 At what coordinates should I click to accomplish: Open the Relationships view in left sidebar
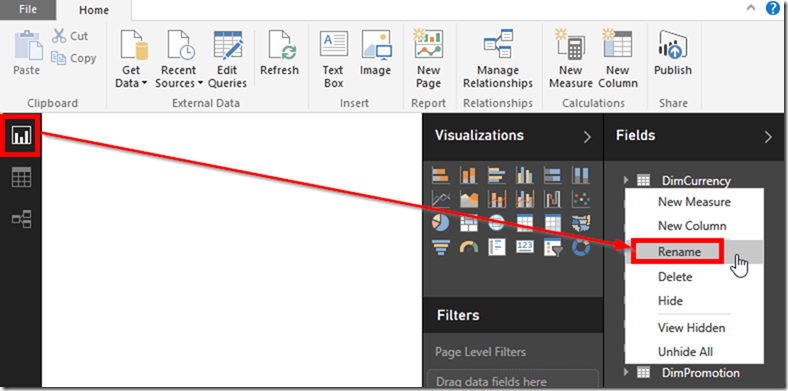click(x=22, y=219)
